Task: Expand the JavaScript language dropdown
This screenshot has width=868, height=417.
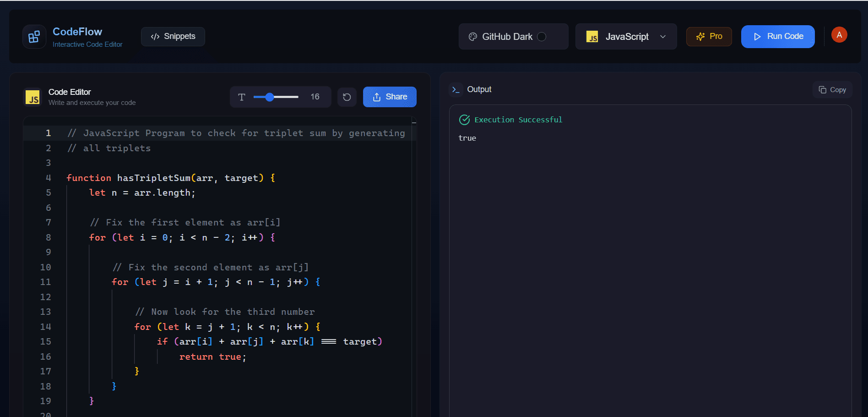Action: (626, 37)
